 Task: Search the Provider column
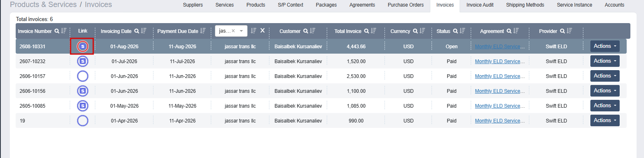562,31
